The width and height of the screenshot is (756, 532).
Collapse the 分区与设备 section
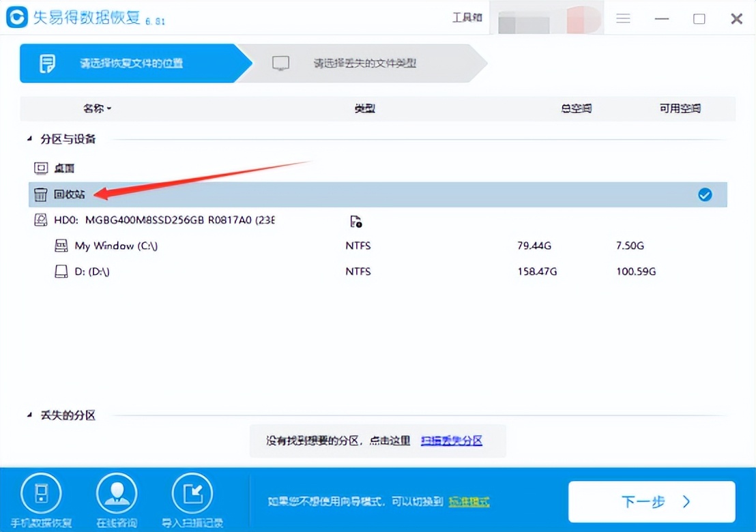29,139
